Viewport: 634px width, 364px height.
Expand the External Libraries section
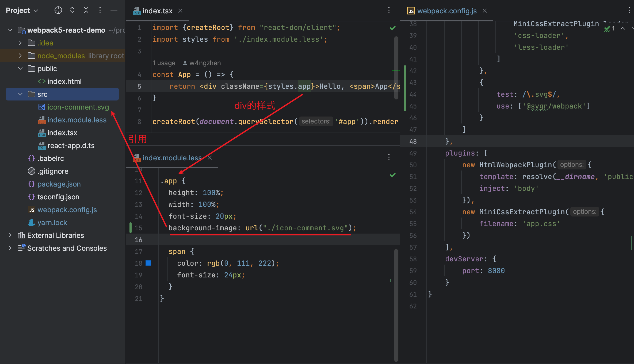pyautogui.click(x=10, y=235)
